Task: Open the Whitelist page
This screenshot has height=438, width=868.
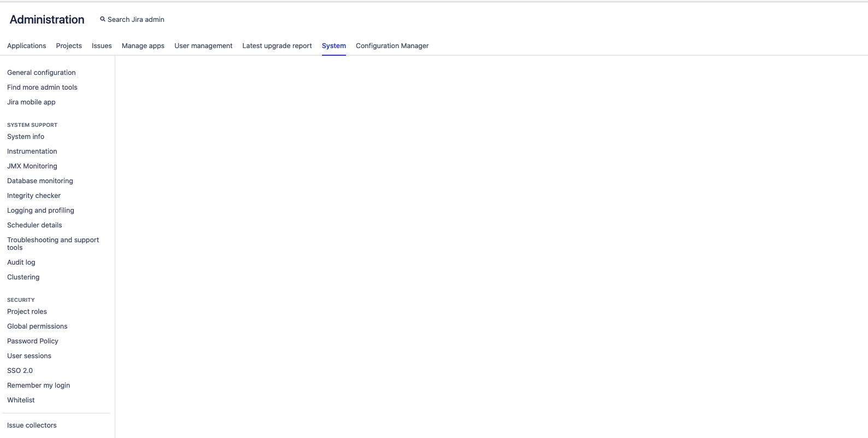Action: [21, 400]
